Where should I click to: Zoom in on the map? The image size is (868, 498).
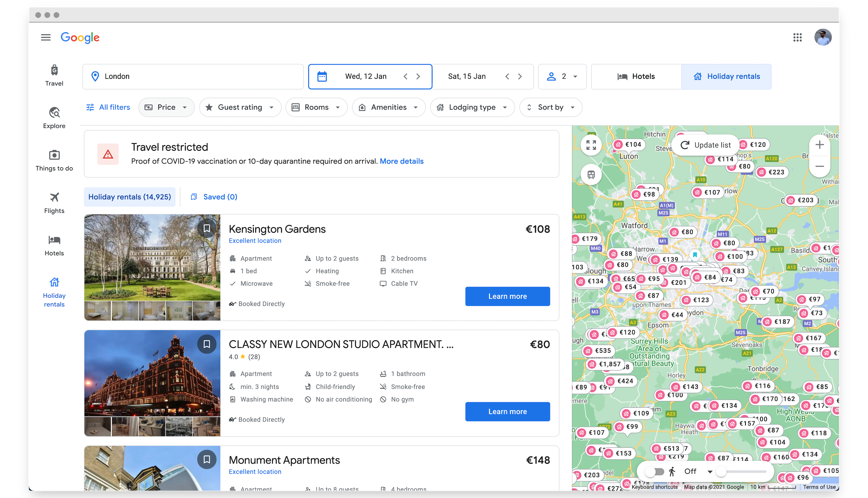point(819,145)
